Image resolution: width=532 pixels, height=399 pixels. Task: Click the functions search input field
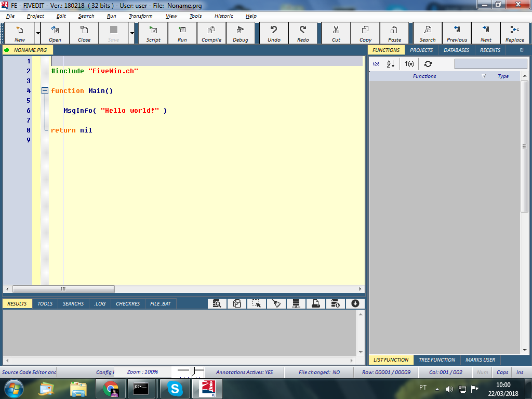pos(490,64)
